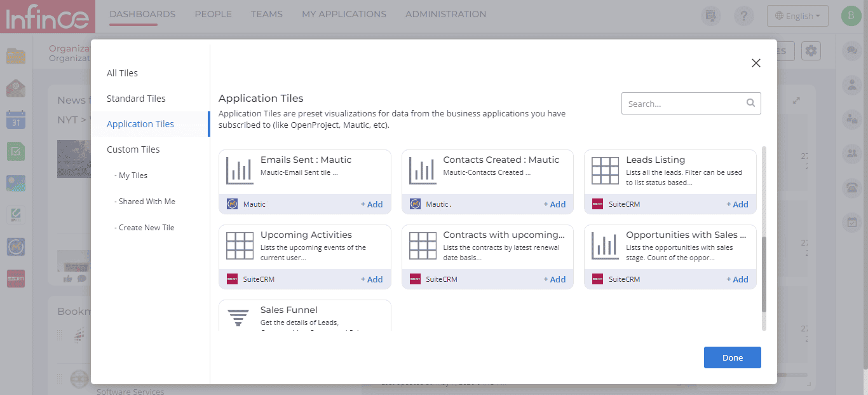The width and height of the screenshot is (868, 395).
Task: Click the Done button
Action: 732,357
